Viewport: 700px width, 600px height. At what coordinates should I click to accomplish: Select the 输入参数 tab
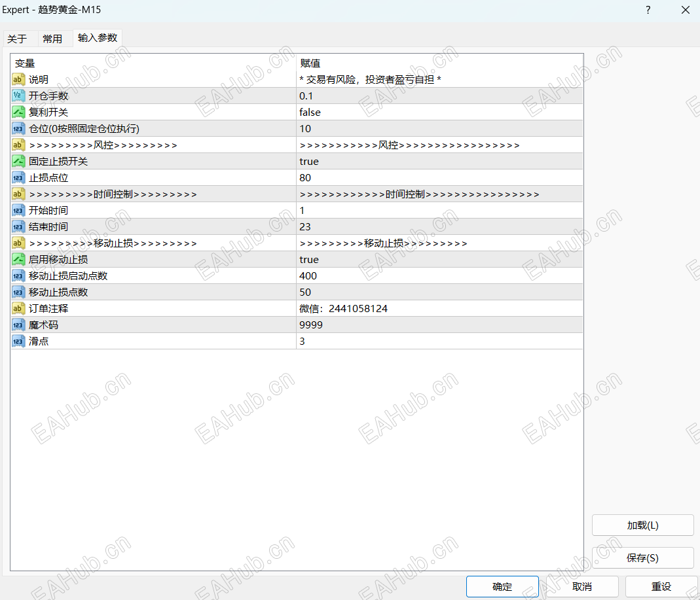tap(98, 38)
